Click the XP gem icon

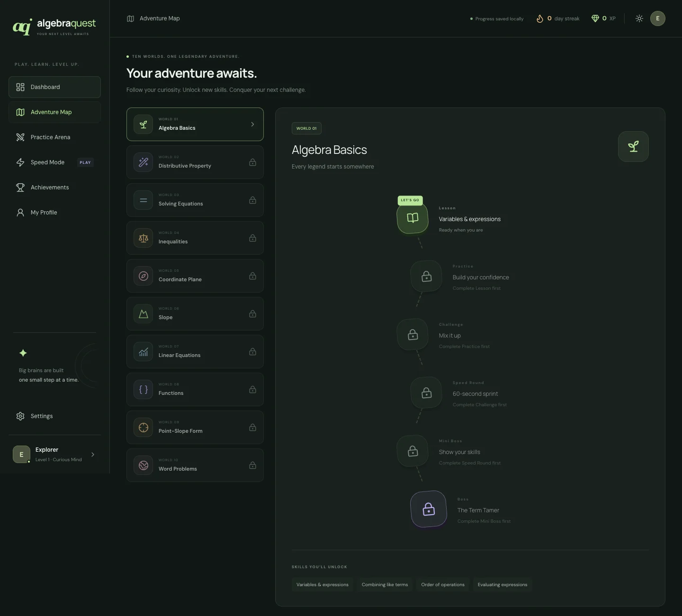coord(595,18)
